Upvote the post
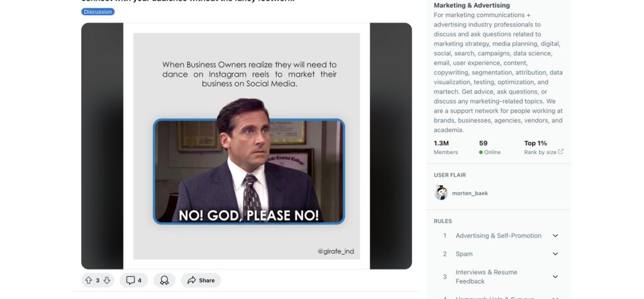Viewport: 644px width, 299px height. [x=88, y=281]
